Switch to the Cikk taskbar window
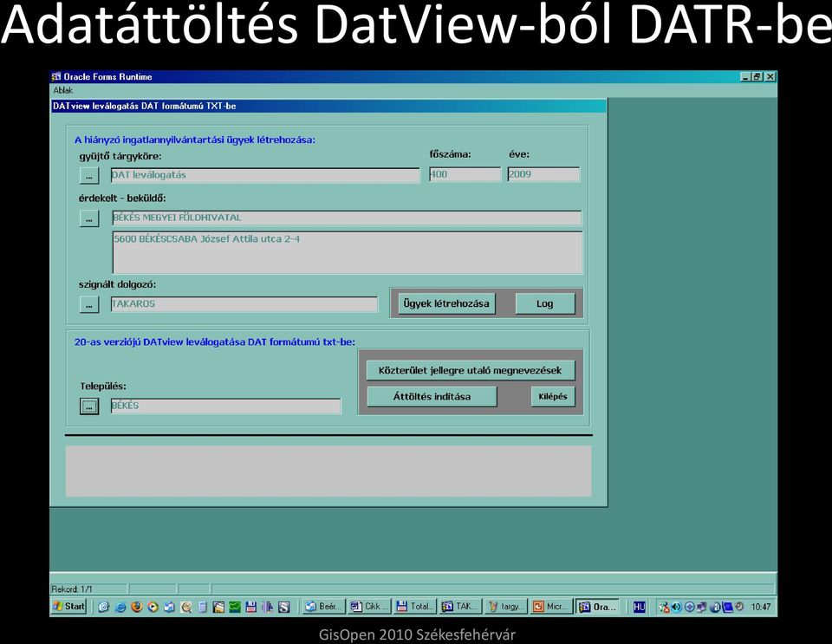This screenshot has height=644, width=832. coord(369,607)
